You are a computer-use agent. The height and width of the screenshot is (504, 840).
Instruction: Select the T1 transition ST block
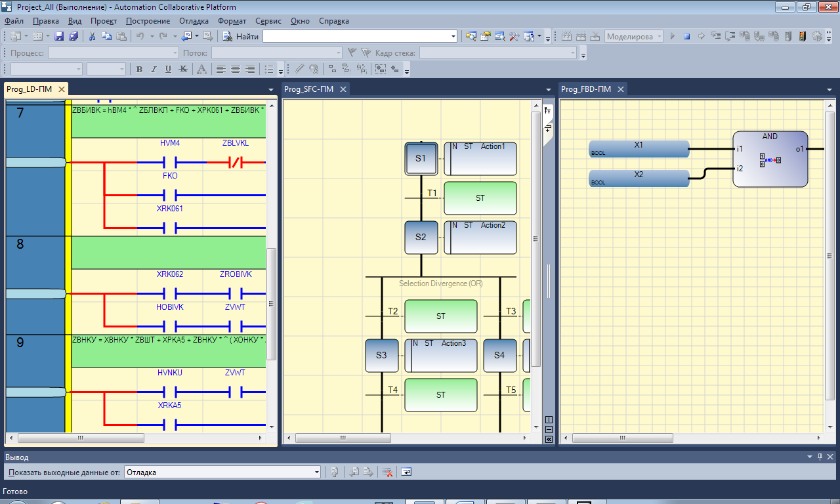click(x=480, y=198)
